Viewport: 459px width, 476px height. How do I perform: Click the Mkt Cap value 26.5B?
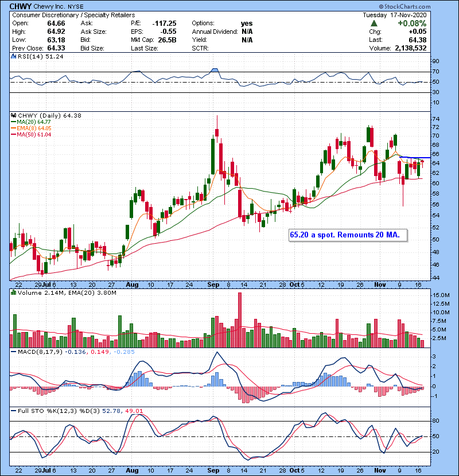tap(167, 40)
